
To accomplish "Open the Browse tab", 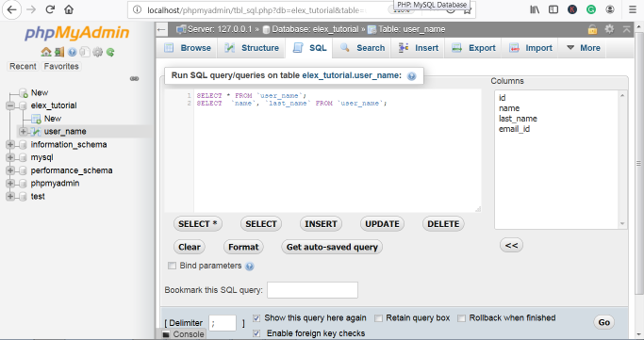I will [188, 48].
